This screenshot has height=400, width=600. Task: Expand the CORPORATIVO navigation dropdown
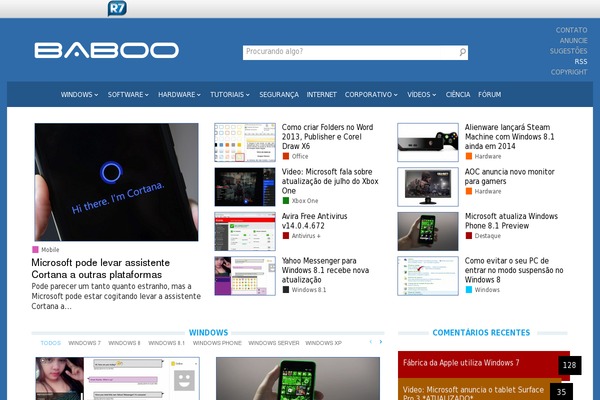tap(371, 95)
